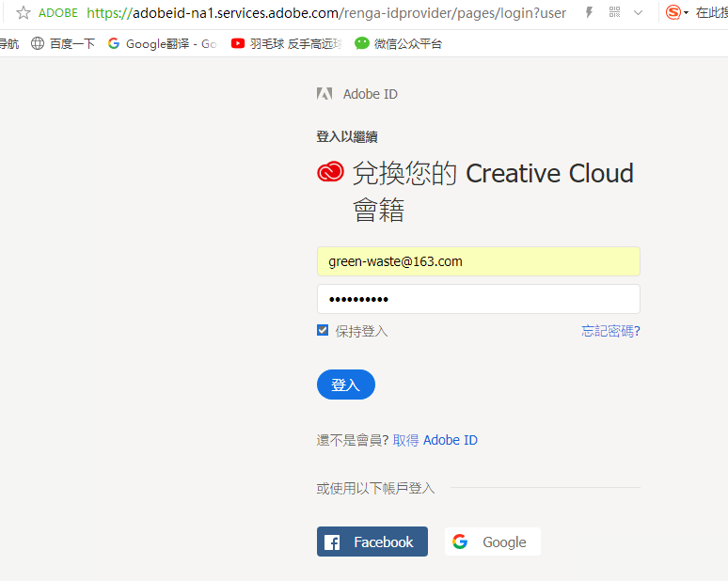
Task: Open the 百度一下 bookmark
Action: (x=63, y=43)
